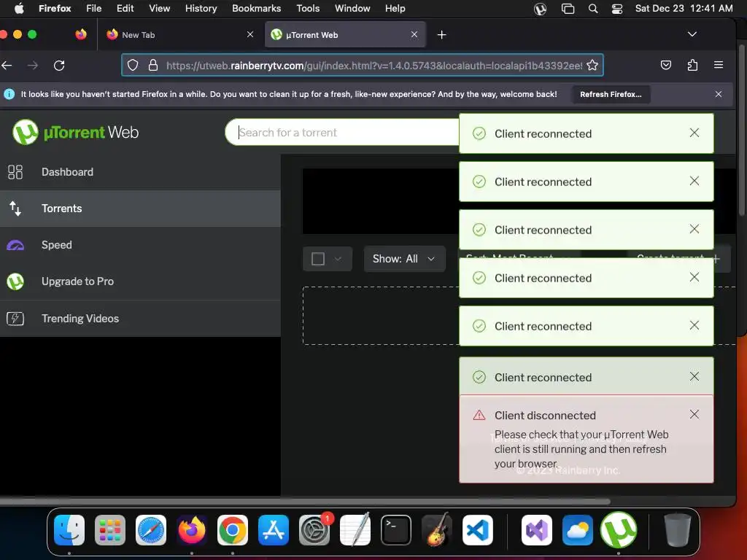
Task: Open the Edit menu
Action: [x=125, y=8]
